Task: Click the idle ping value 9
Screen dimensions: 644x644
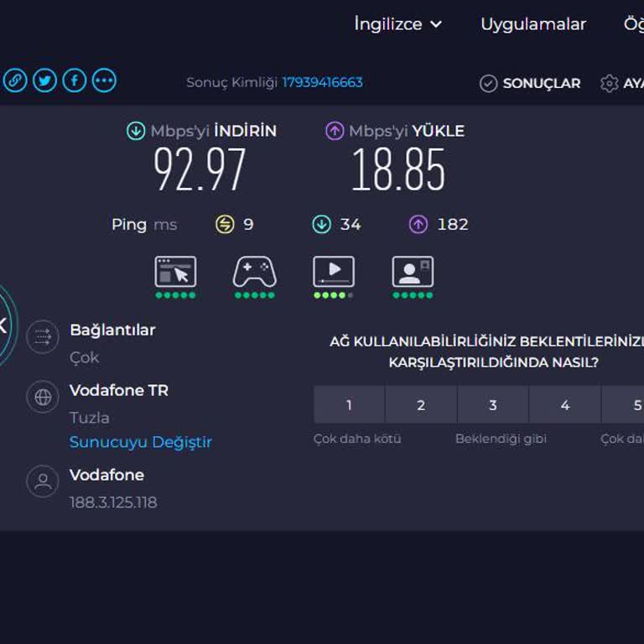Action: (248, 224)
